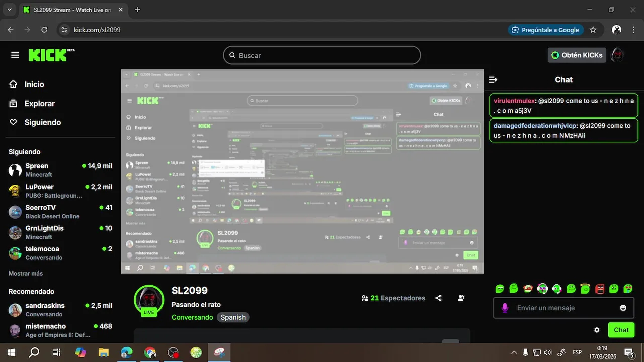View site information icon in address bar
This screenshot has height=362, width=644.
point(64,30)
